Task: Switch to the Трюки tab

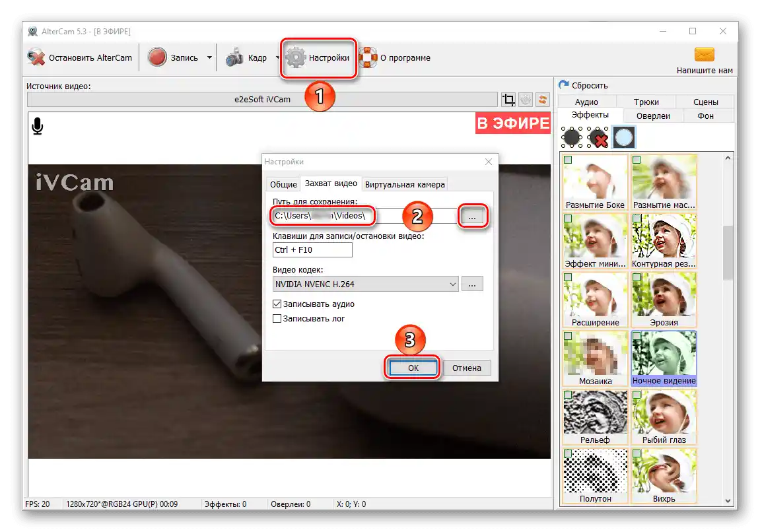Action: 646,102
